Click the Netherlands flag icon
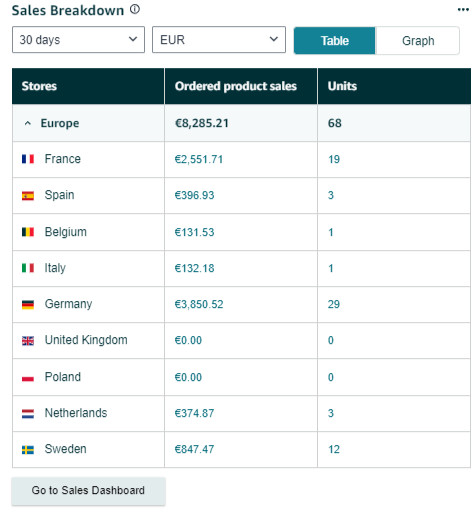 click(28, 414)
